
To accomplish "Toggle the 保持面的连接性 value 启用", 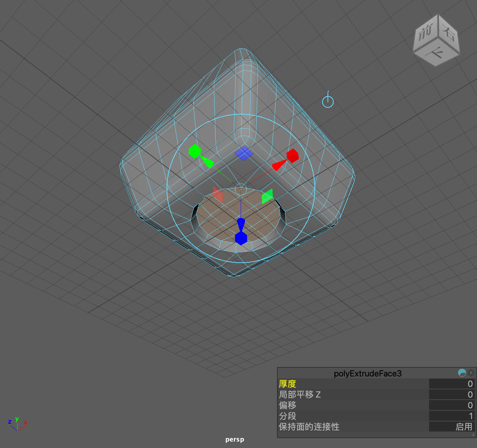I will 452,427.
